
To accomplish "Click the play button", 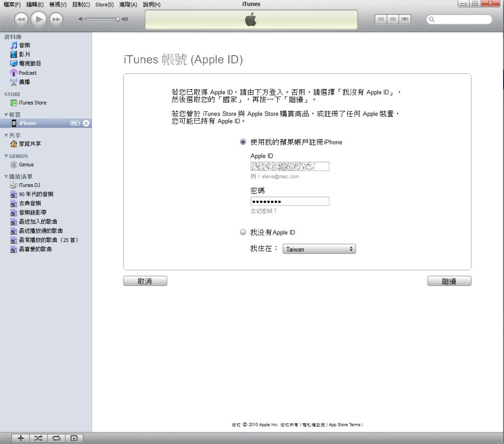I will [x=38, y=19].
